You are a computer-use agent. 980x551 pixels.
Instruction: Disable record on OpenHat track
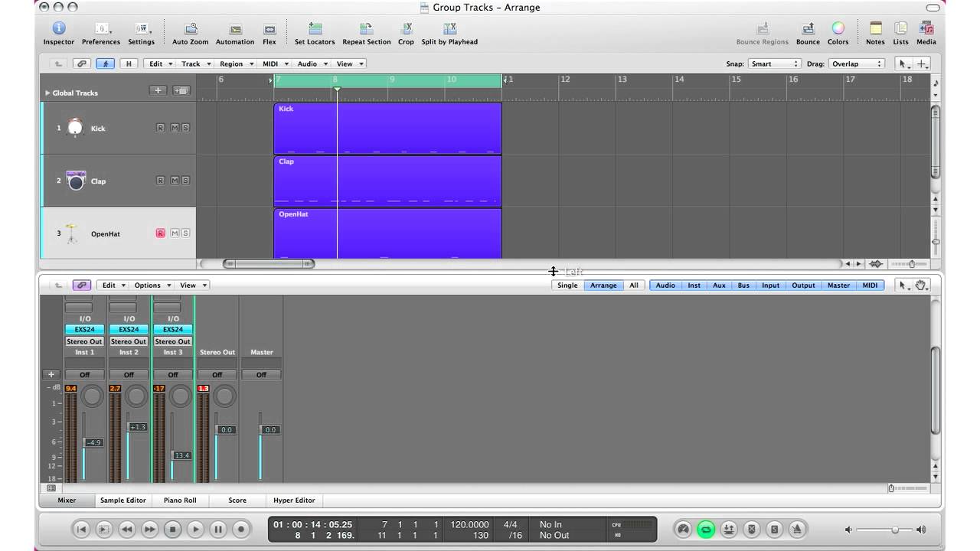[160, 233]
